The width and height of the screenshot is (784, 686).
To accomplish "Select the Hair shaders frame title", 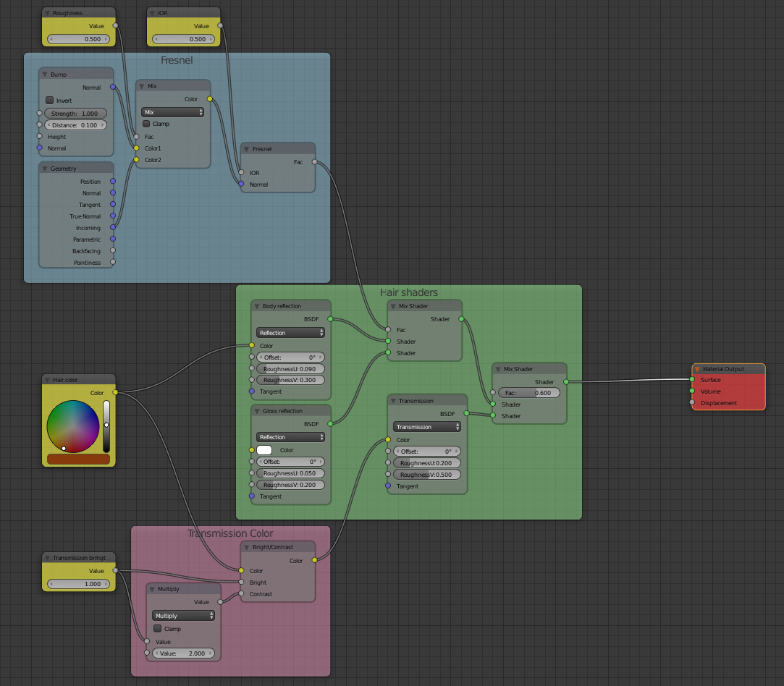I will 409,292.
